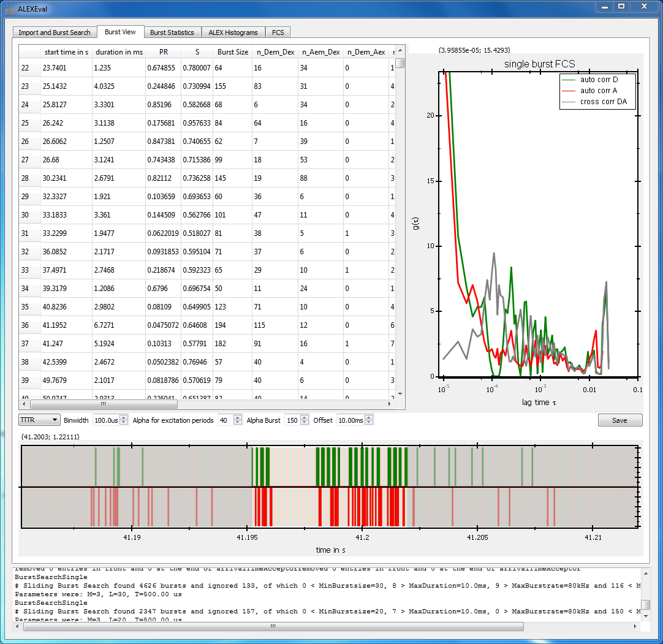Click start time cell 25.1432
The image size is (663, 644).
66,86
